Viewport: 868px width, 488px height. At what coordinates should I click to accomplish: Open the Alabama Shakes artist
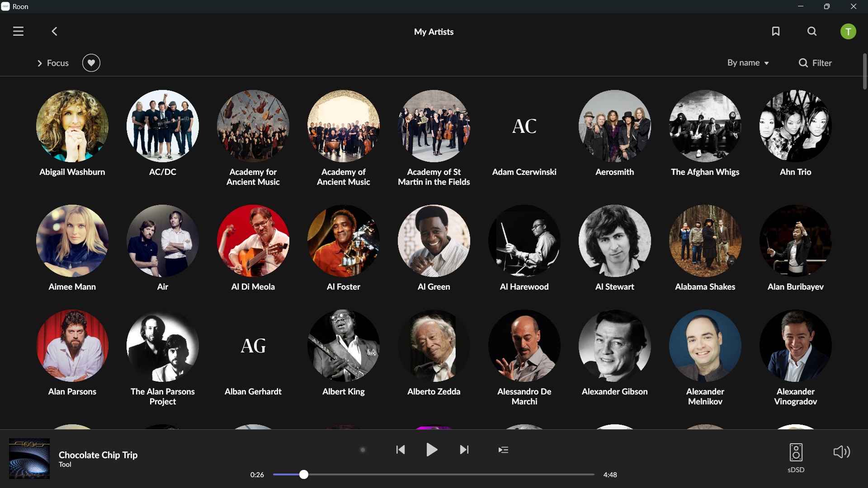coord(705,248)
